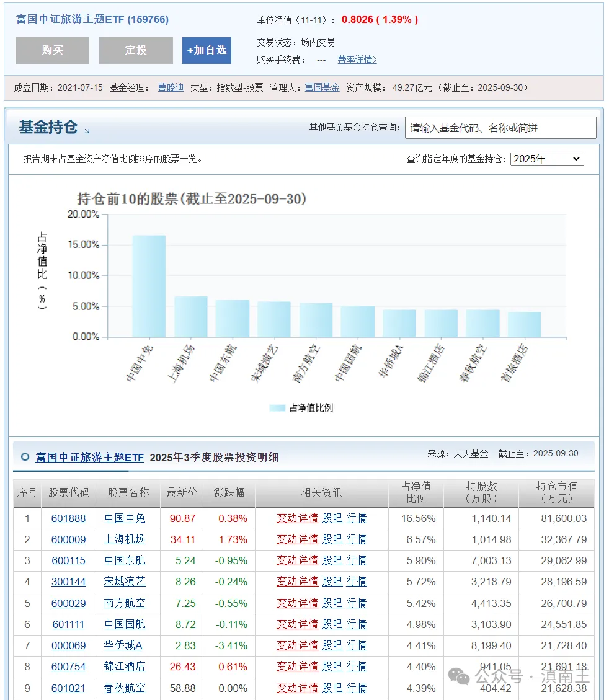Open stock code 600029 link
The height and width of the screenshot is (700, 609).
[68, 603]
